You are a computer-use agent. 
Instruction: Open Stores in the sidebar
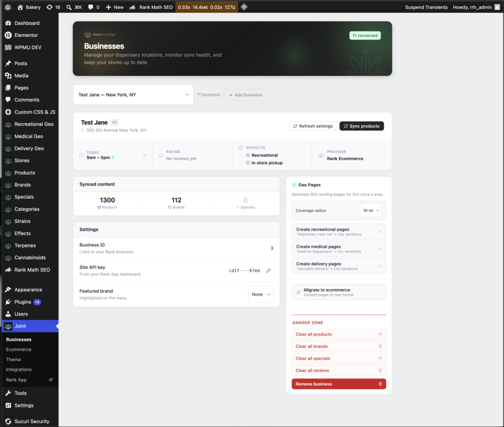(x=22, y=161)
